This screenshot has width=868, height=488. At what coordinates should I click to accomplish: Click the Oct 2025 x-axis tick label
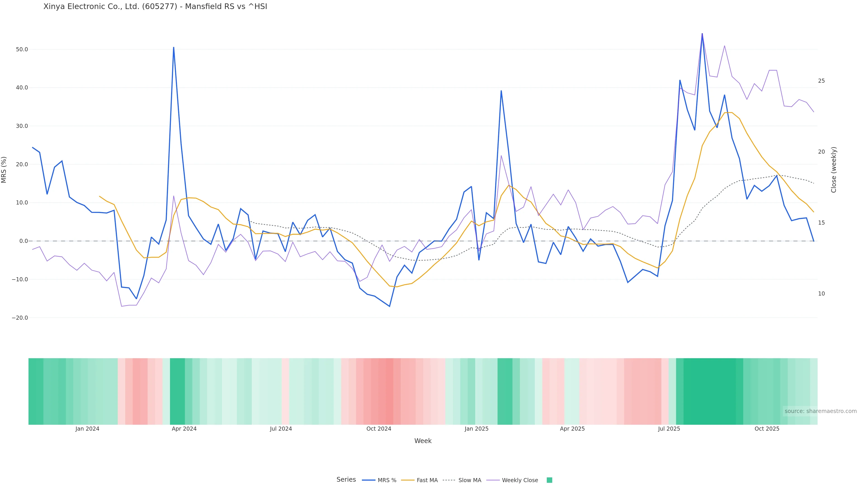click(x=767, y=429)
